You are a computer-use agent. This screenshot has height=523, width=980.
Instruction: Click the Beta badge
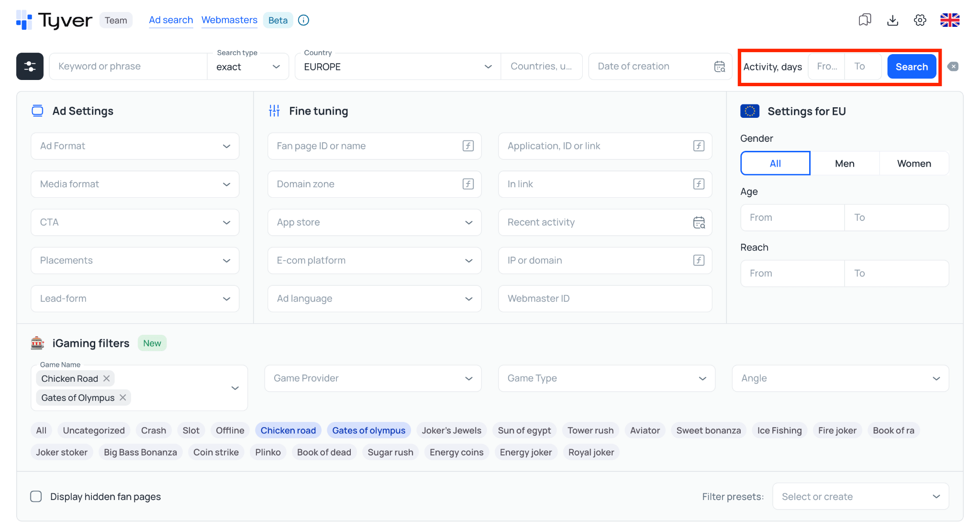(278, 20)
